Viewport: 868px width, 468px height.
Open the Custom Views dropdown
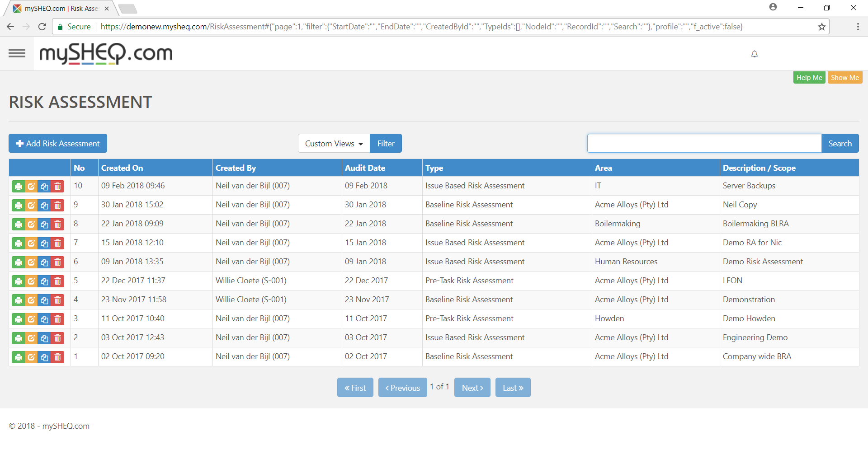333,143
